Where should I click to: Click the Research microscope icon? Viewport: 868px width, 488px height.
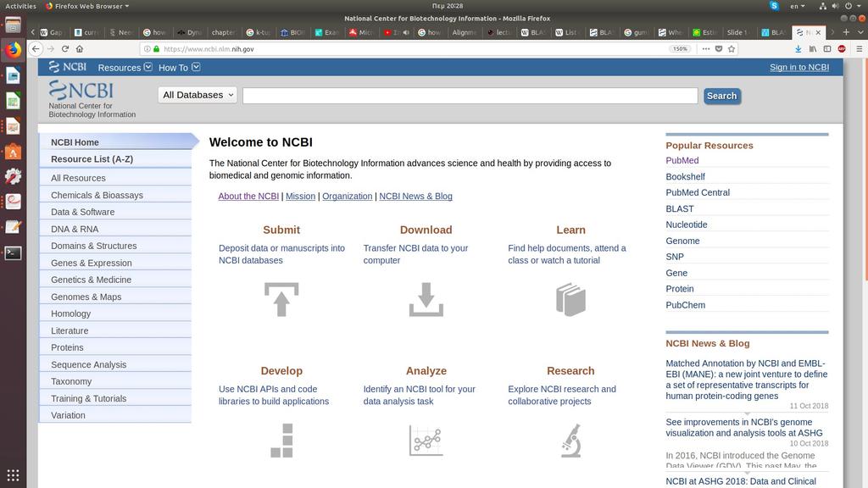click(570, 441)
